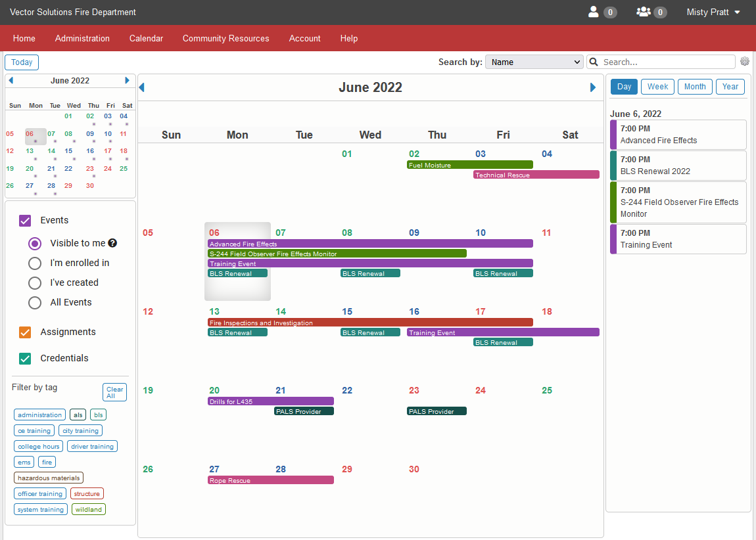Select the hazardous materials tag filter
This screenshot has width=756, height=540.
pos(48,478)
